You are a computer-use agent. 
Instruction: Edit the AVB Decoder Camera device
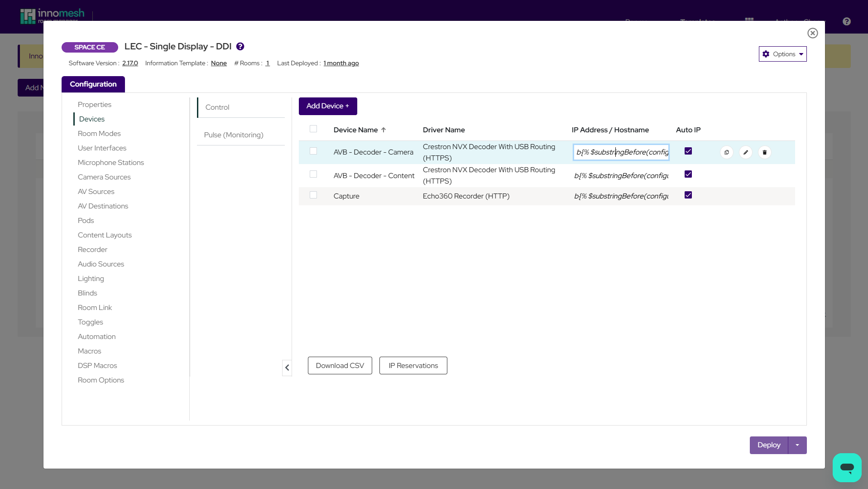click(745, 152)
